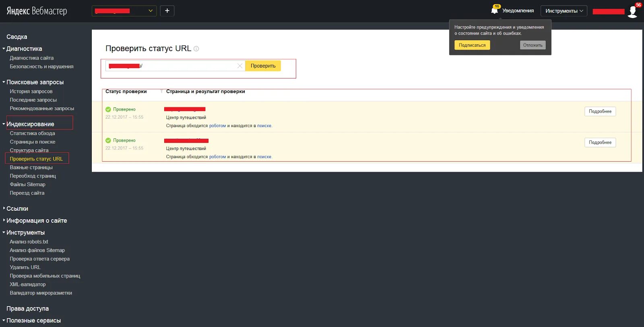
Task: Open Последние запросы
Action: point(33,100)
